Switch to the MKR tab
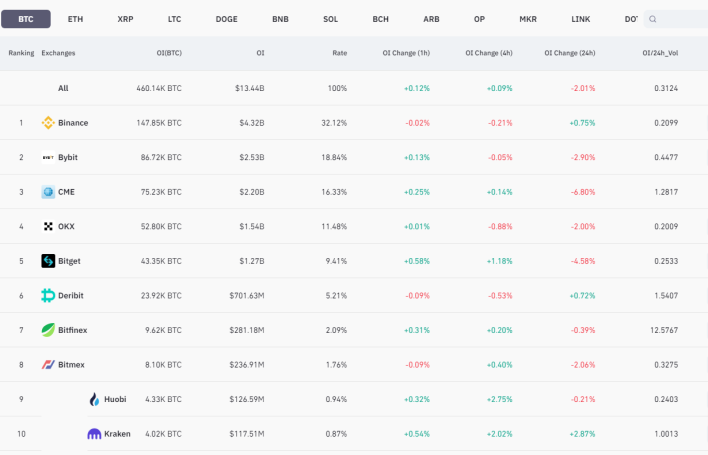This screenshot has width=708, height=455. 528,19
